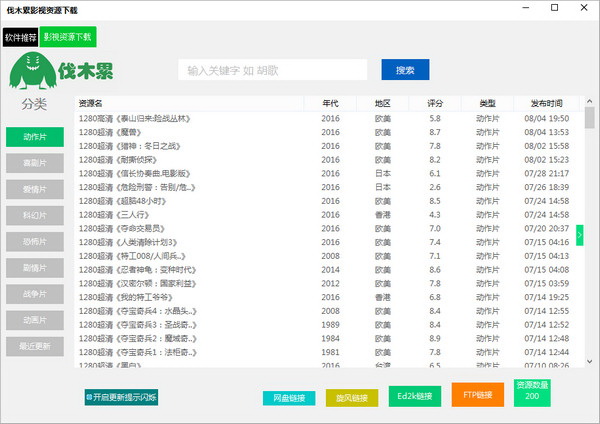Image resolution: width=600 pixels, height=424 pixels.
Task: Select the 爱情片 category
Action: [35, 189]
